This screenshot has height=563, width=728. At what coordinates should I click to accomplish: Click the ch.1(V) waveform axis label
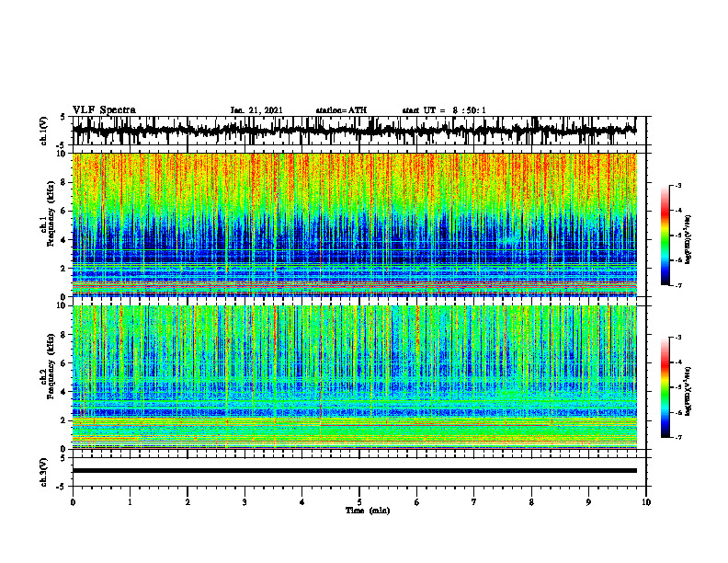click(44, 131)
